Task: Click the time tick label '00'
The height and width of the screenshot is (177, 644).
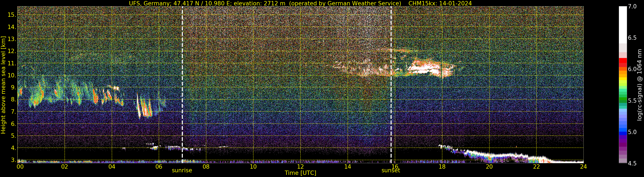Action: tap(20, 166)
